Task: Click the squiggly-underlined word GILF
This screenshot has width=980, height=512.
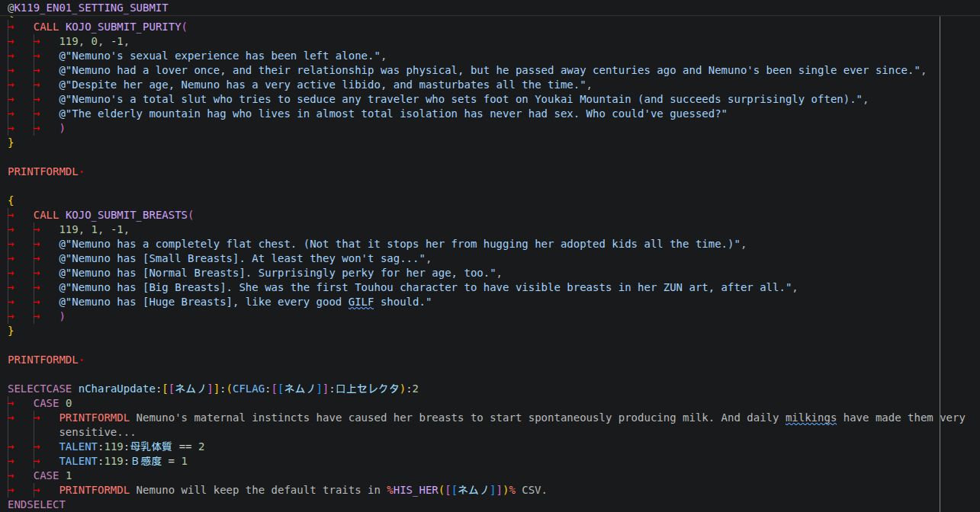Action: (361, 302)
